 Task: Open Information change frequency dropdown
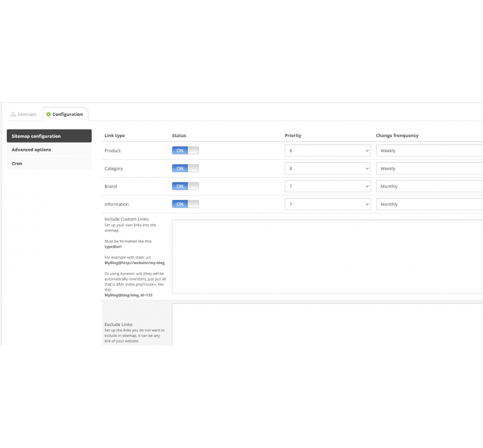[x=429, y=204]
